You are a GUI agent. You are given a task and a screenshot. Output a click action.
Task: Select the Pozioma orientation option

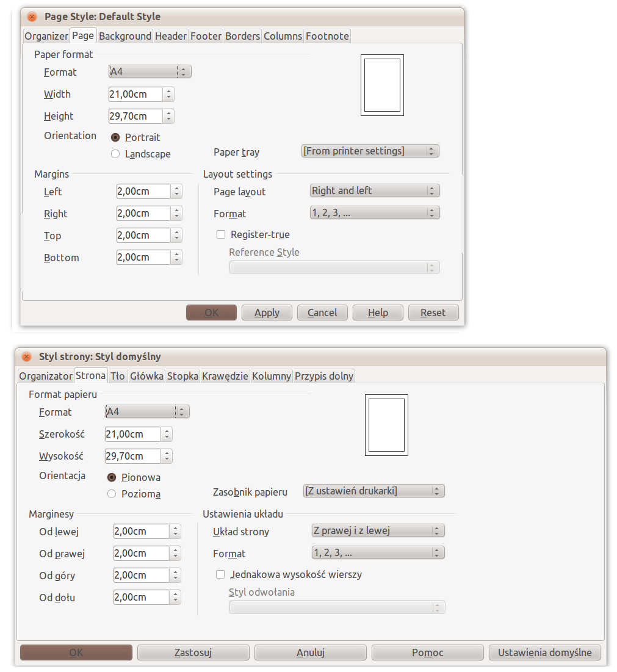click(x=112, y=494)
